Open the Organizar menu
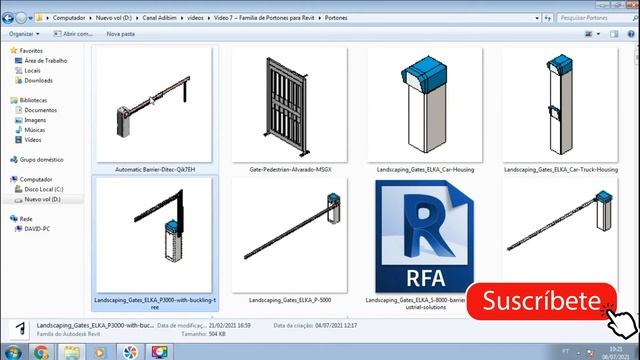 pyautogui.click(x=24, y=34)
